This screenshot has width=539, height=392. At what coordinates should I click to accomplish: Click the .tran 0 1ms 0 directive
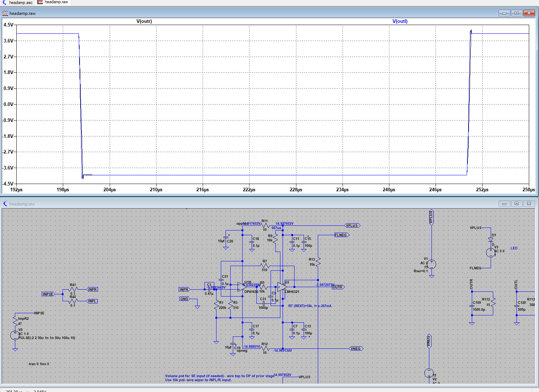coord(38,364)
